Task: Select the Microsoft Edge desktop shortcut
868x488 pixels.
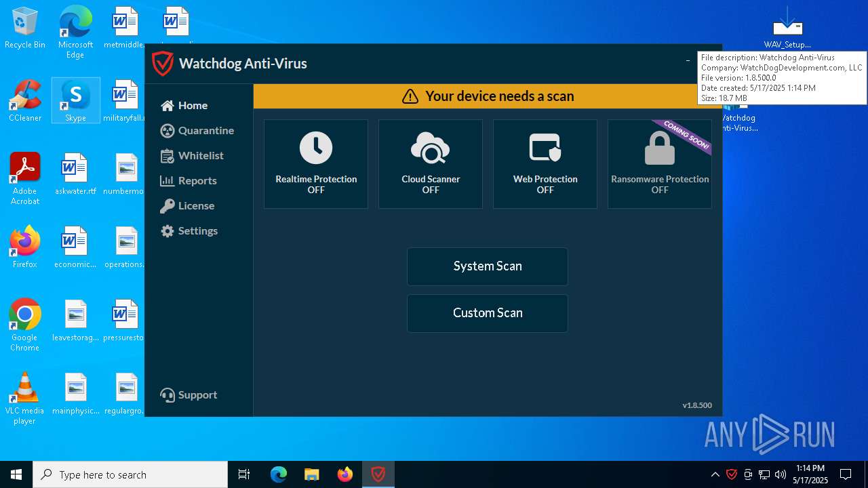Action: point(75,32)
